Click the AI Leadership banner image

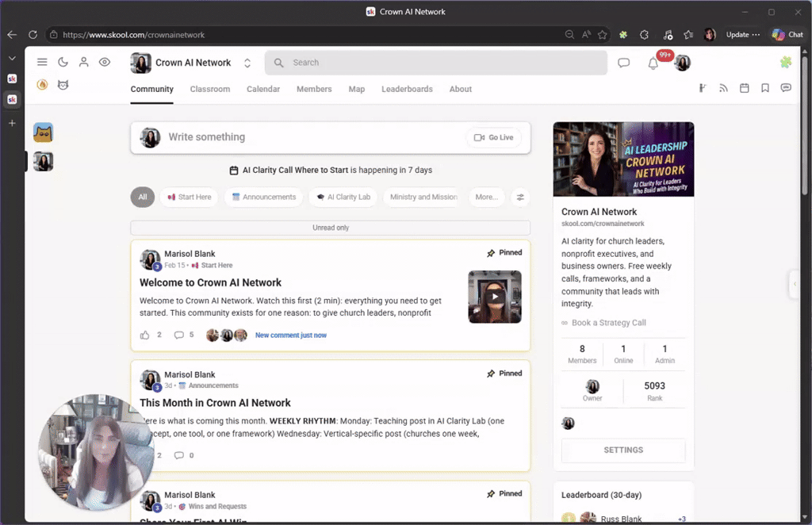coord(623,159)
